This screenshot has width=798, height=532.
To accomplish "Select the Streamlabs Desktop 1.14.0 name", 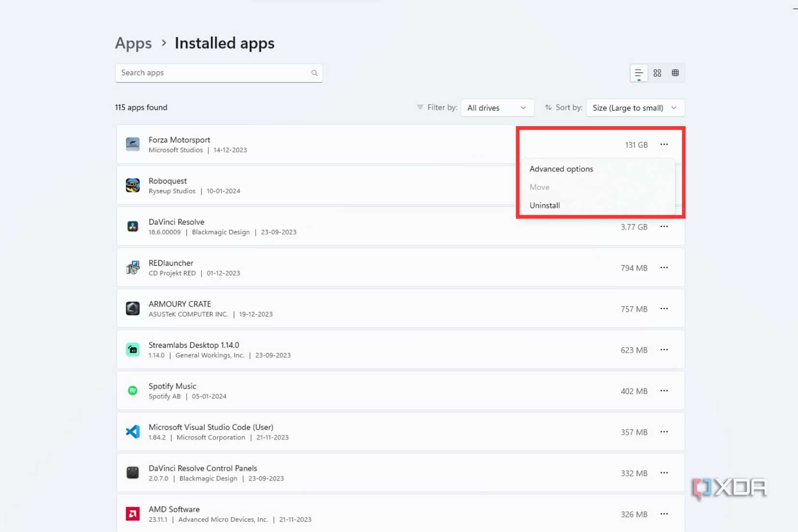I will (194, 345).
